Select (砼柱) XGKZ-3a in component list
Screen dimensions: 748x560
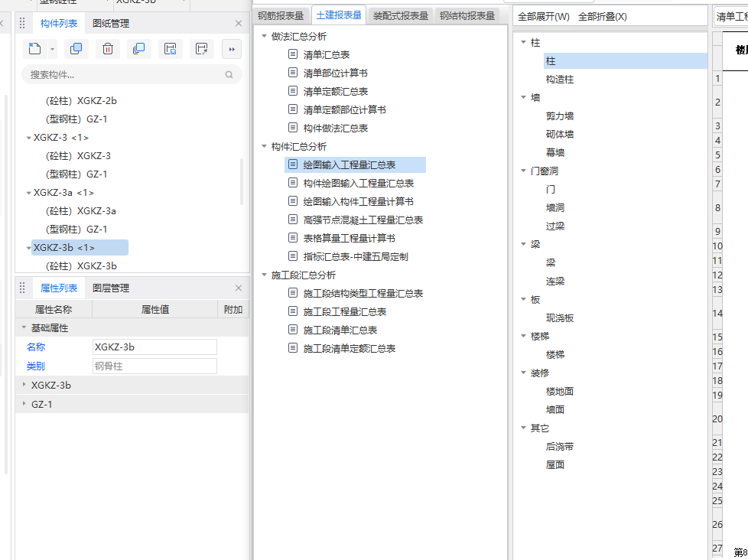(80, 211)
